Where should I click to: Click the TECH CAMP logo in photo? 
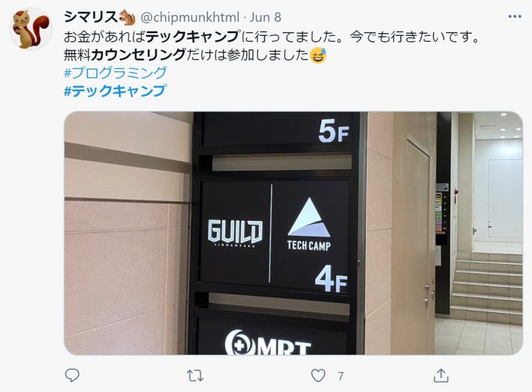(x=309, y=225)
